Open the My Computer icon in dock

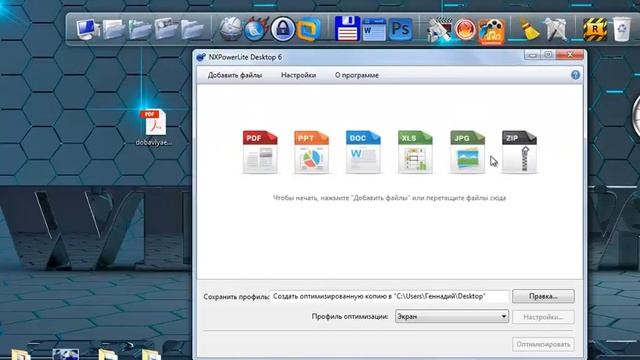87,29
